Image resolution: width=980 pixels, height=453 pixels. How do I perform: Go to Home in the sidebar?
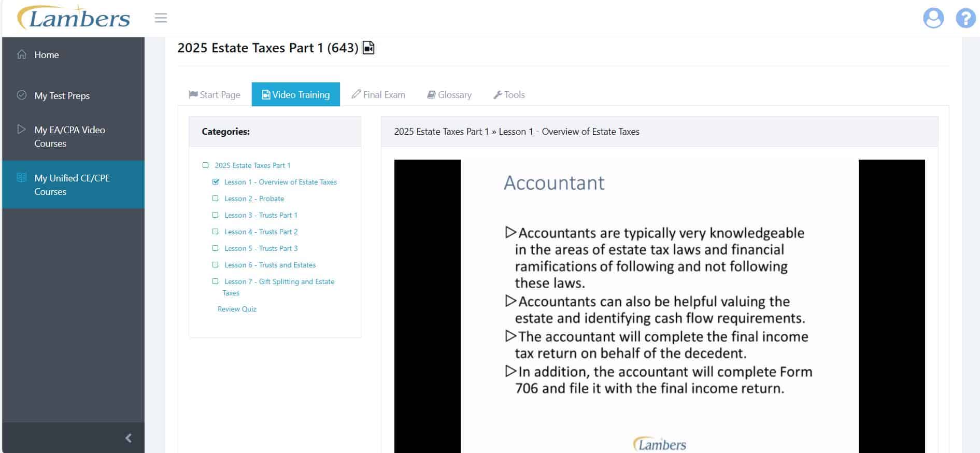click(x=46, y=55)
